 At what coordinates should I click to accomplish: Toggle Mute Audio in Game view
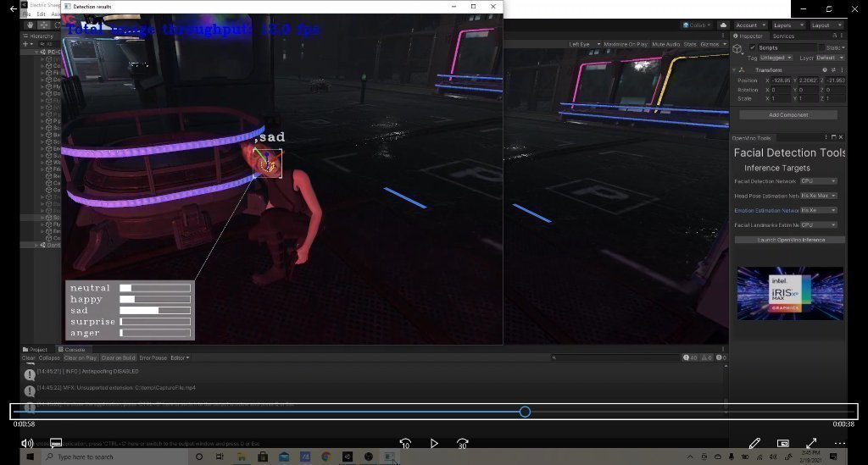pos(666,44)
